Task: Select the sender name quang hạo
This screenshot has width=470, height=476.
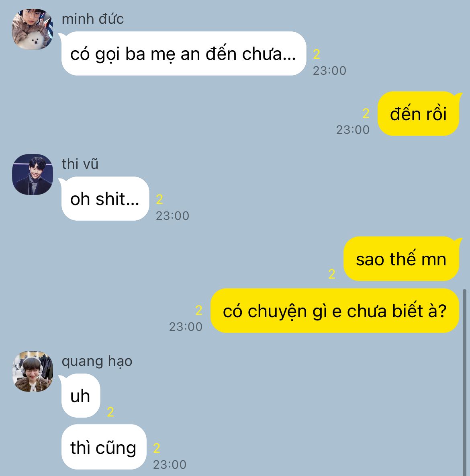Action: point(97,361)
